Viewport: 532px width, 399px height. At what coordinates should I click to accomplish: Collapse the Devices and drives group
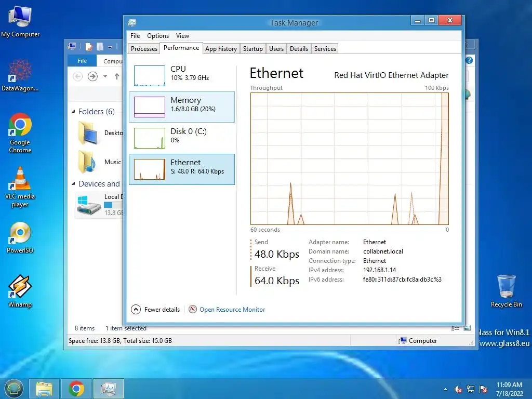click(x=73, y=183)
